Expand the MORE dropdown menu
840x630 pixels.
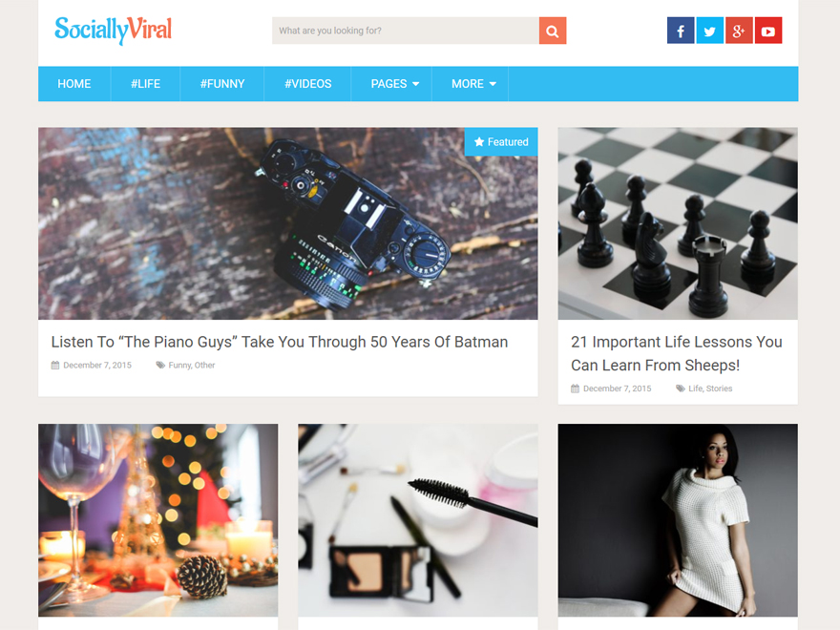point(473,84)
